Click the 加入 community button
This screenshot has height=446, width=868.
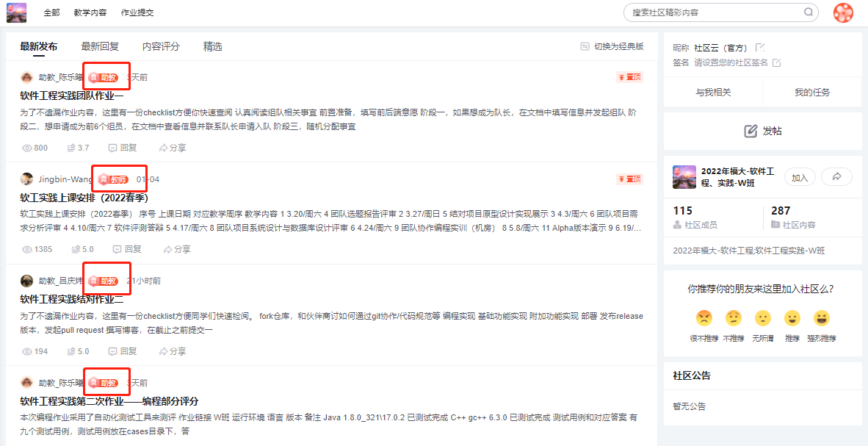click(x=800, y=177)
